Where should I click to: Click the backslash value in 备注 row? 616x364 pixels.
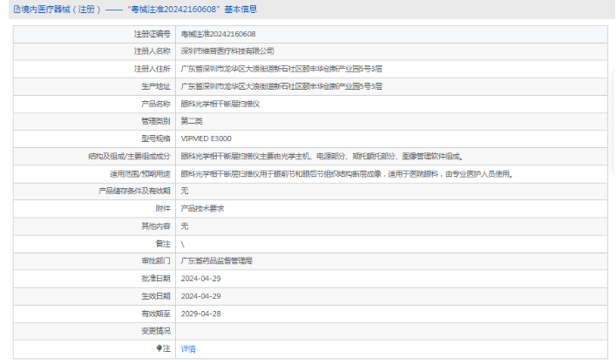point(183,245)
